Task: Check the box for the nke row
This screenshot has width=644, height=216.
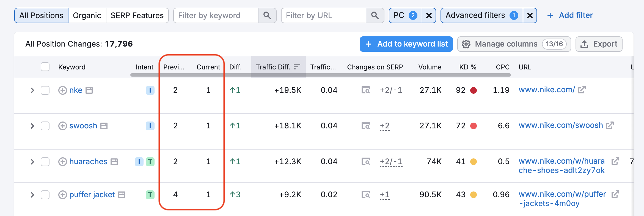Action: (45, 90)
